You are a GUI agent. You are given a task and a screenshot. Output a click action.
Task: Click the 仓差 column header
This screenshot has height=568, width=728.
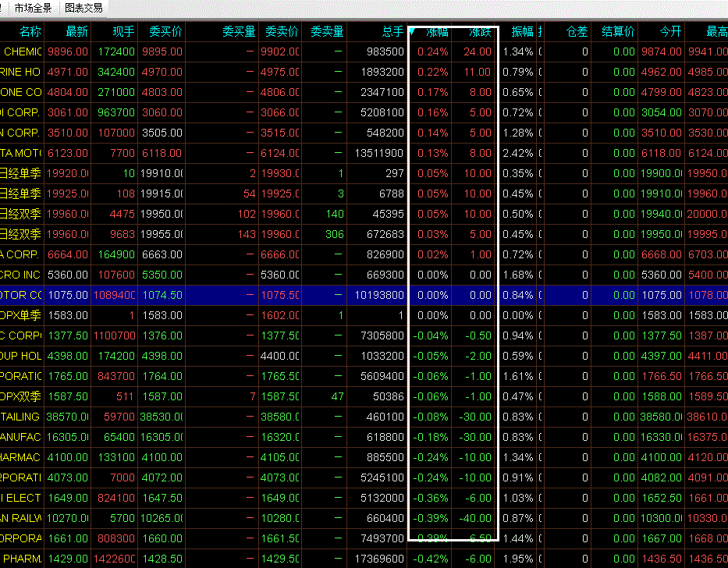pos(577,31)
